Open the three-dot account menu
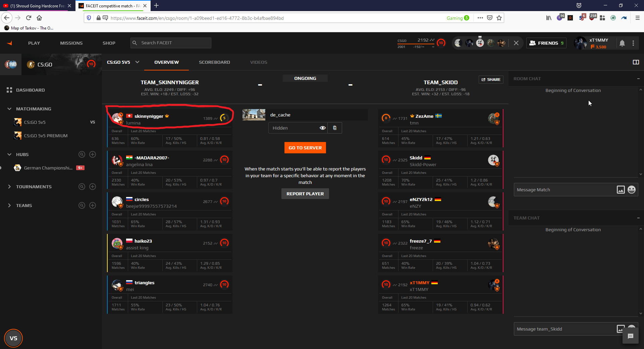 click(x=633, y=43)
